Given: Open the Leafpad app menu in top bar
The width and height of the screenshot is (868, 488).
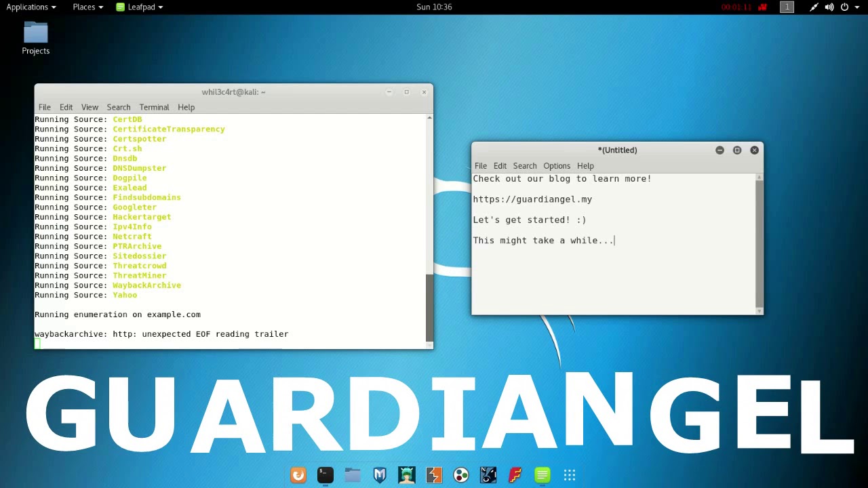Looking at the screenshot, I should 140,7.
